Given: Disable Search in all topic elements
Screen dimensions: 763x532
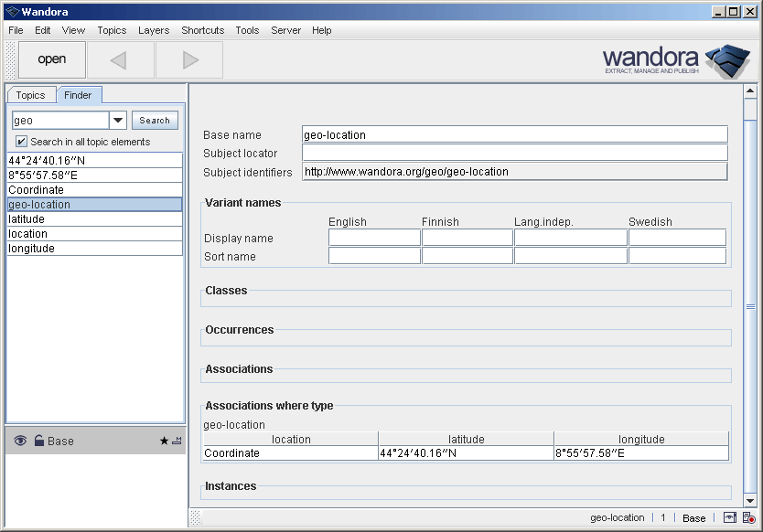Looking at the screenshot, I should click(x=21, y=141).
